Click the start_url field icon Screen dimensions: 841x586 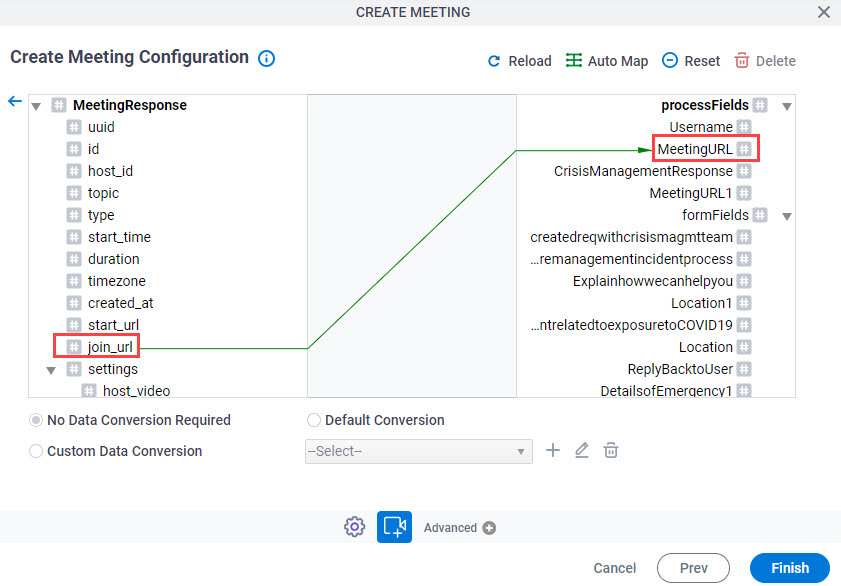click(x=74, y=325)
